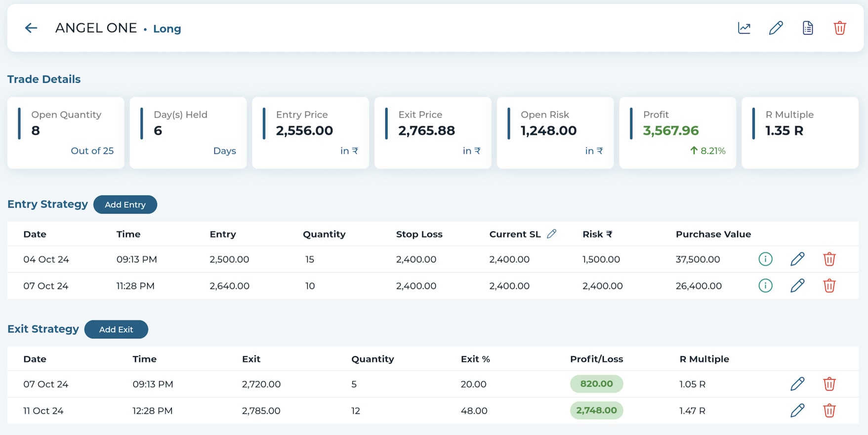Click the Entry Strategy heading
This screenshot has width=868, height=435.
[x=47, y=204]
